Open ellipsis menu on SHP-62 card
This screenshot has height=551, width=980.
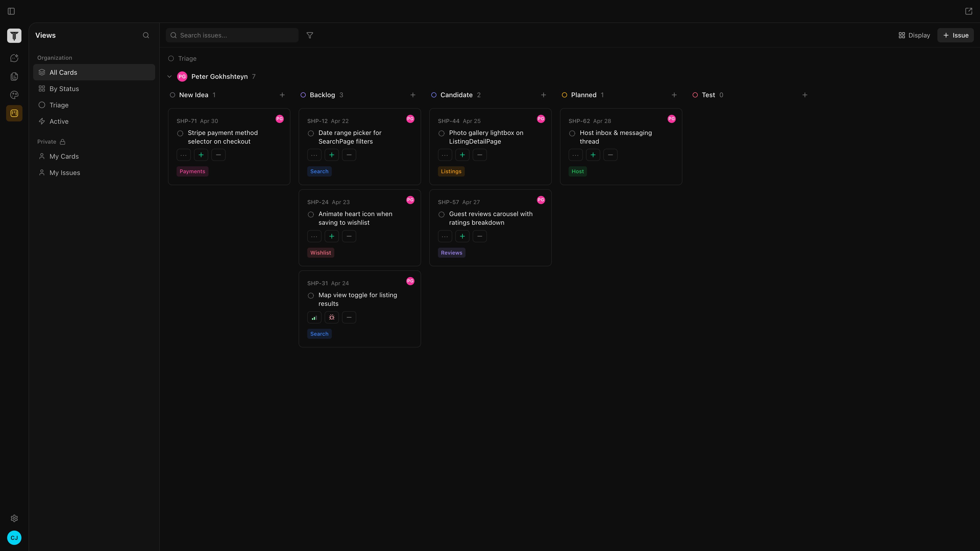[575, 155]
